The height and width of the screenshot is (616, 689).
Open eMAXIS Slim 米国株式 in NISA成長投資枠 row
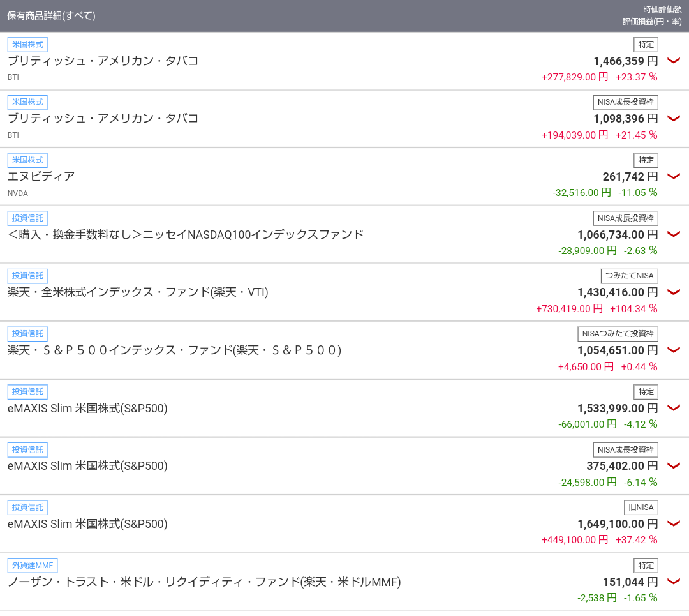[x=87, y=465]
